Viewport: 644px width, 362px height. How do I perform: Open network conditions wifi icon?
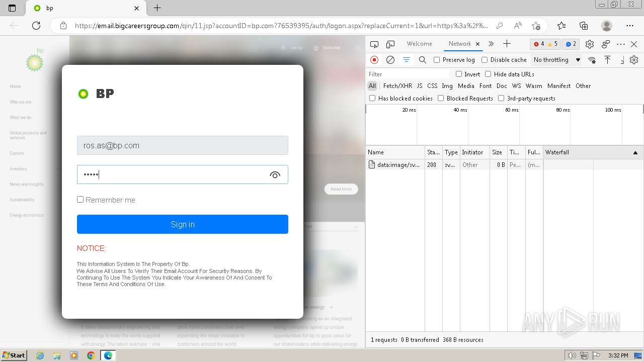592,60
